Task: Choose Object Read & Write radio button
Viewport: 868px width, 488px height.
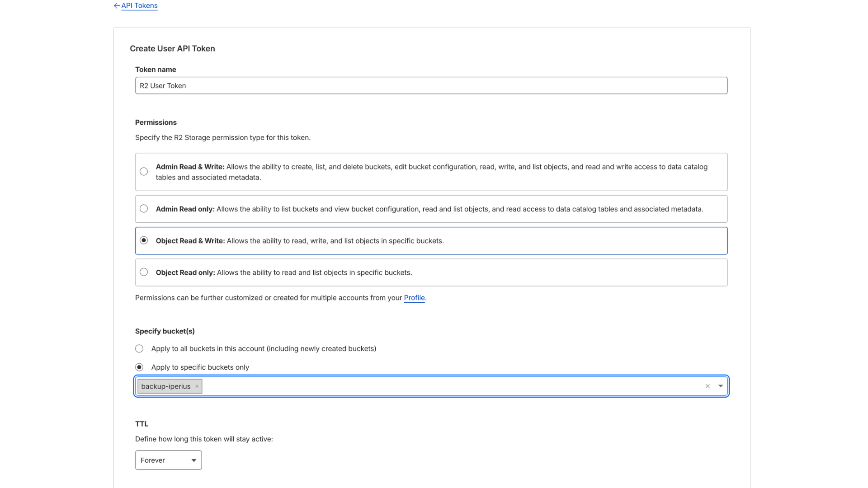Action: (x=144, y=240)
